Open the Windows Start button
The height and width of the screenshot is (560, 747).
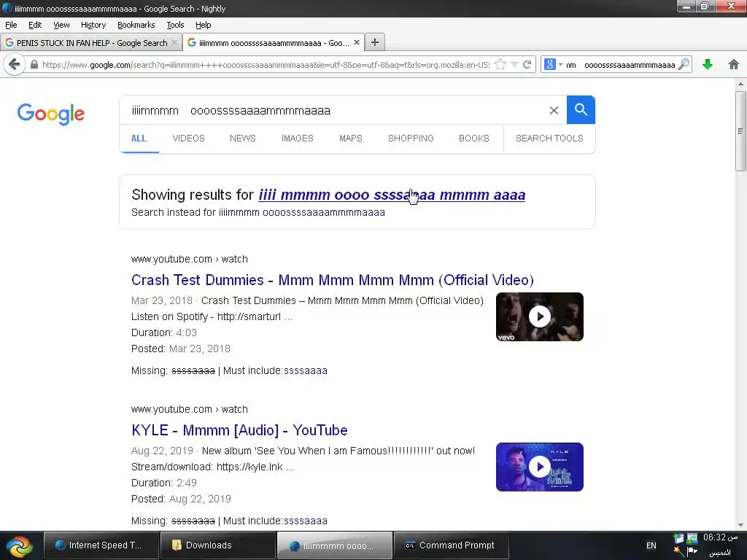19,545
